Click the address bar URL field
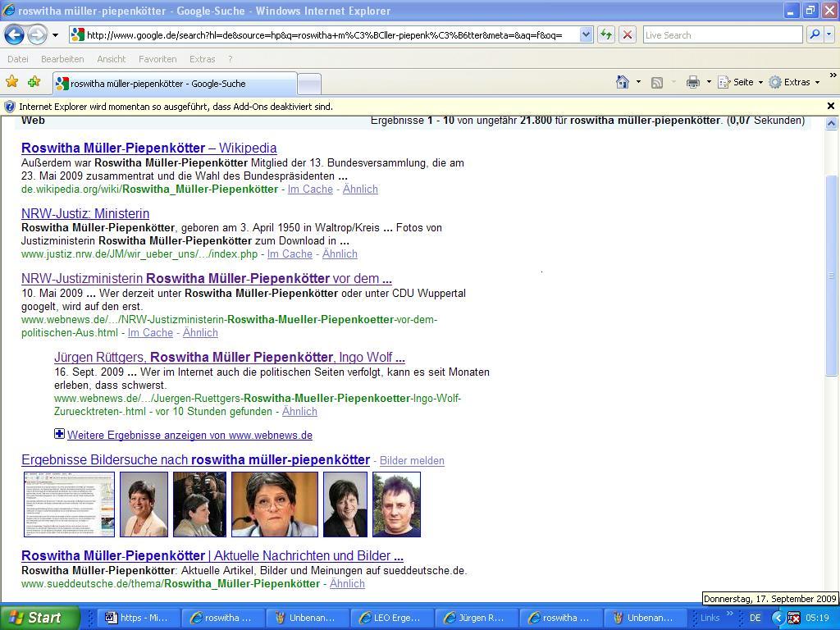The image size is (840, 630). pyautogui.click(x=325, y=35)
